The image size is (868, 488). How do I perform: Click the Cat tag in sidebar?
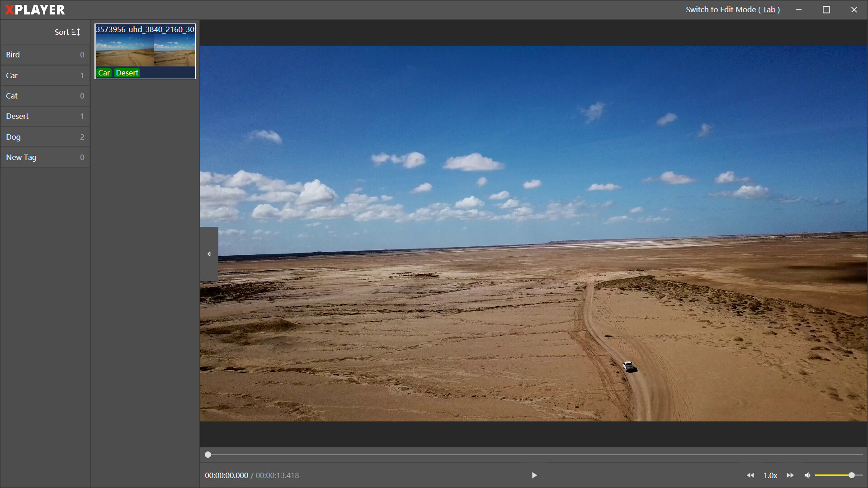[x=45, y=96]
